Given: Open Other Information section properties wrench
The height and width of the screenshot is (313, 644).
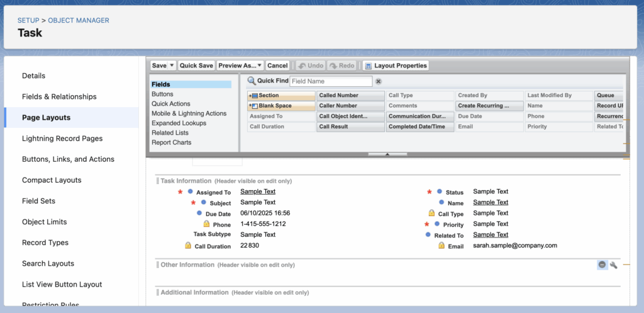Looking at the screenshot, I should point(614,265).
